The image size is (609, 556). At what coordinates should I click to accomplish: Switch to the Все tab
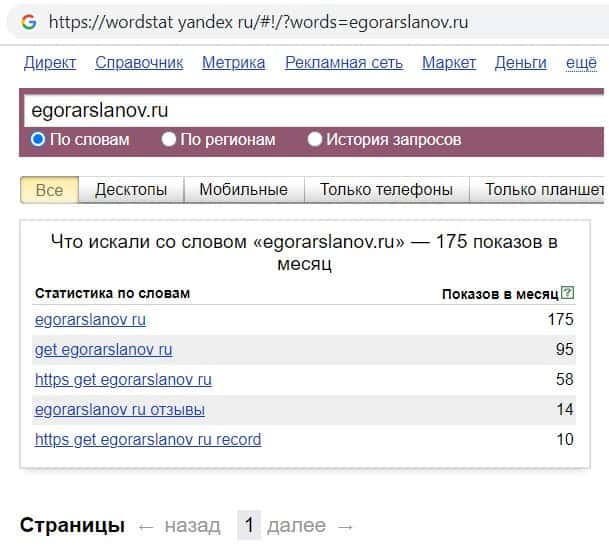49,190
